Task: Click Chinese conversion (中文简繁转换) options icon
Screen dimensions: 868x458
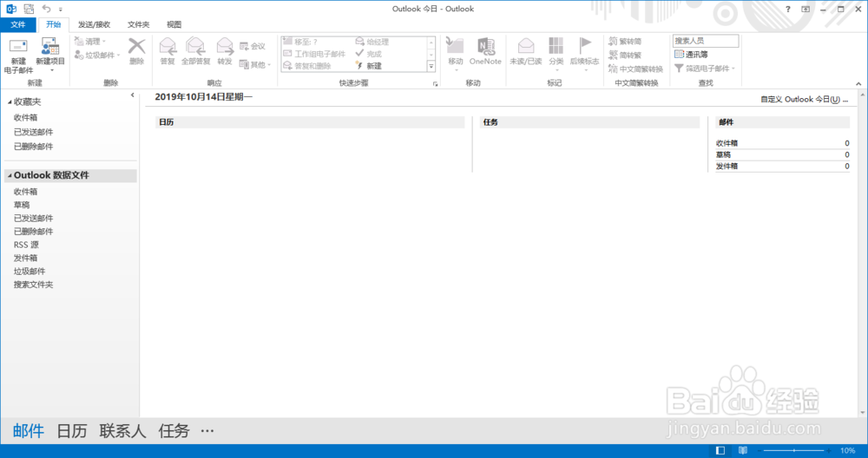Action: (x=613, y=69)
